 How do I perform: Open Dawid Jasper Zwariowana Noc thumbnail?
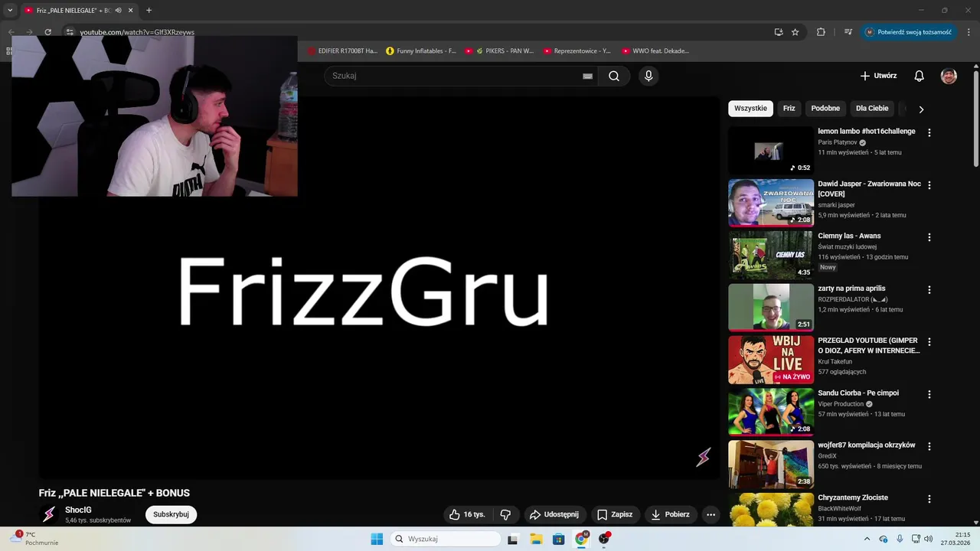pyautogui.click(x=771, y=203)
